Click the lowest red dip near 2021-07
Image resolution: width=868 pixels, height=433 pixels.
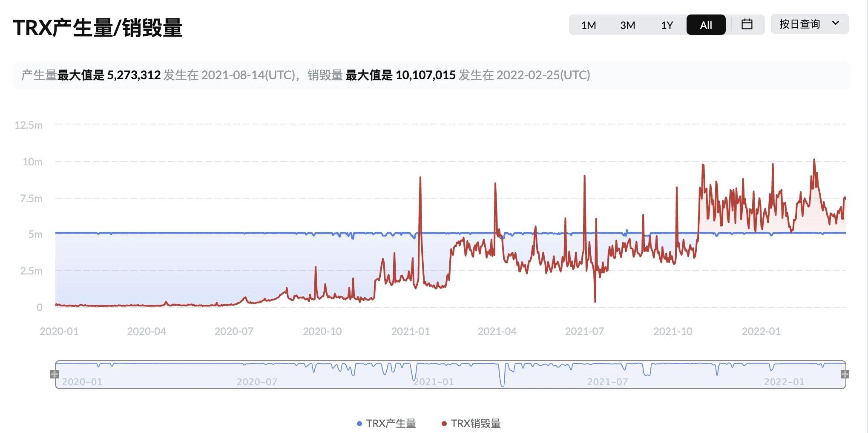click(595, 301)
